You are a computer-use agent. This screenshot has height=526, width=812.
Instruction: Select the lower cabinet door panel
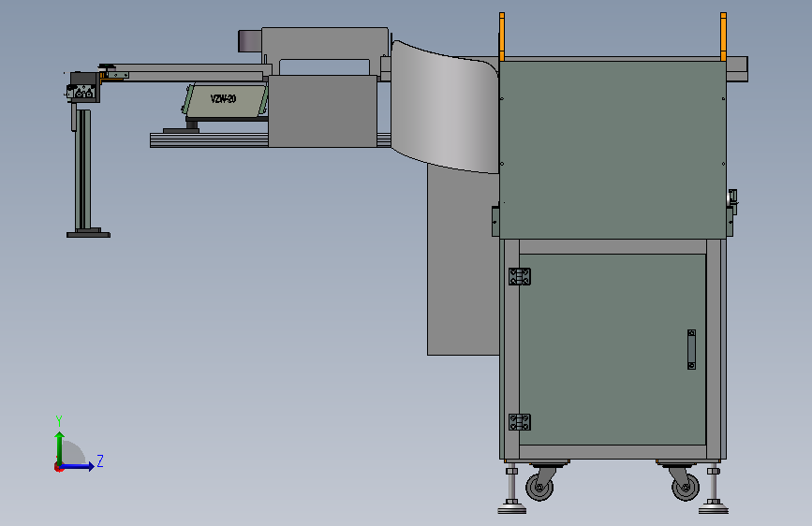pos(613,349)
